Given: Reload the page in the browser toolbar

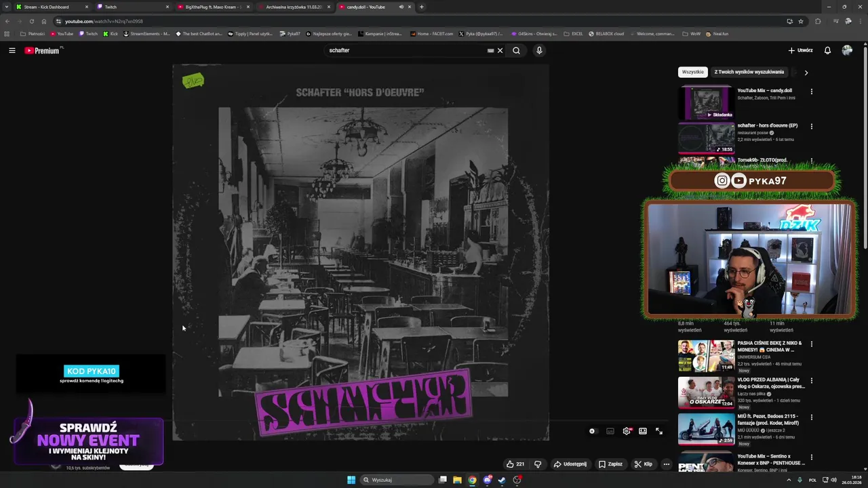Looking at the screenshot, I should coord(31,21).
